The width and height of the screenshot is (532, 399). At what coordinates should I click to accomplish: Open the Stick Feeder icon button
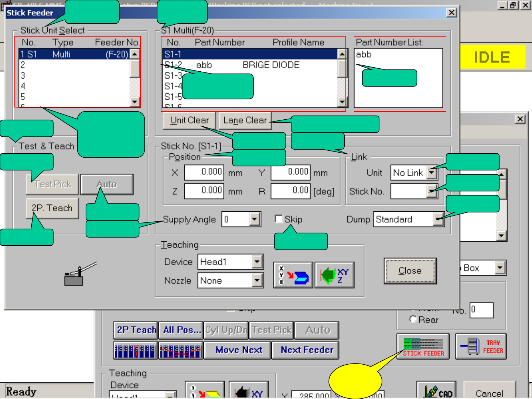[x=423, y=347]
